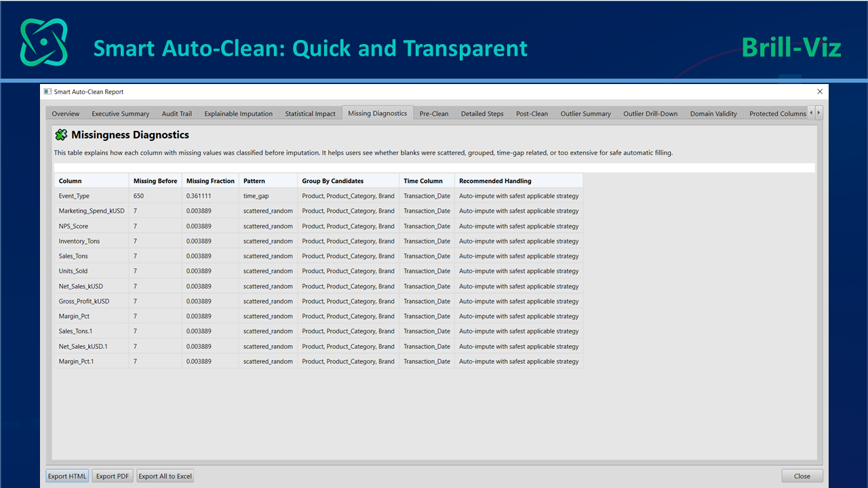Open the Executive Summary tab
Viewport: 868px width, 488px height.
[x=121, y=113]
